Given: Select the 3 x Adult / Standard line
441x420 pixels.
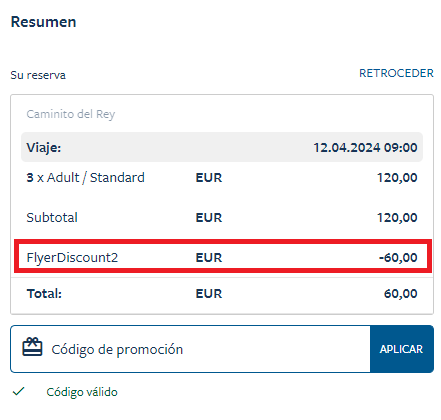Looking at the screenshot, I should (85, 177).
